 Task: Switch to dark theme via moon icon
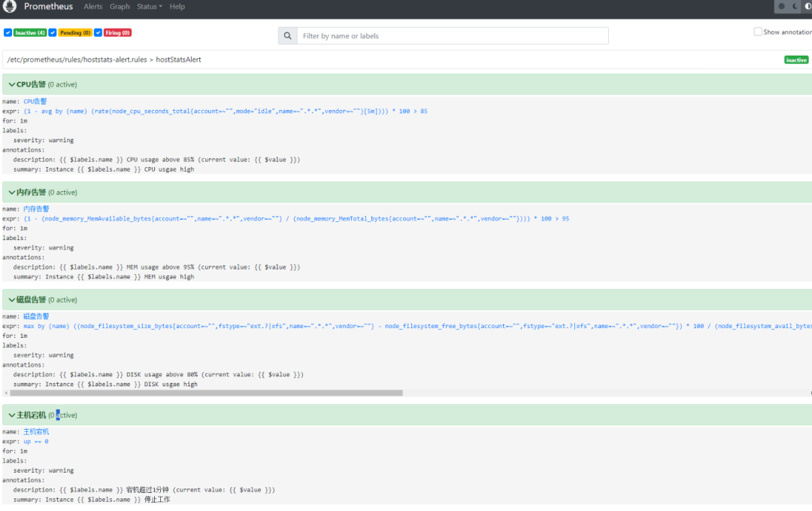click(794, 6)
